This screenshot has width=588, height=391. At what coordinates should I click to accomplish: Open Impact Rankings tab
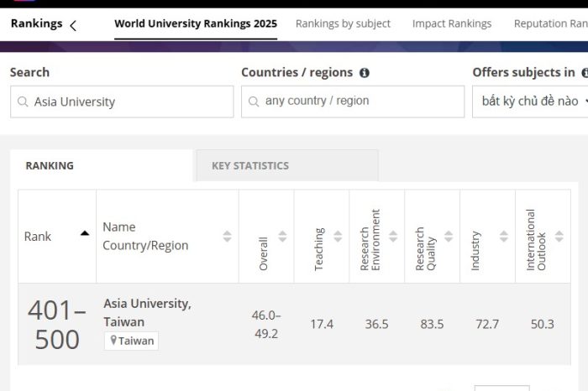[x=452, y=23]
